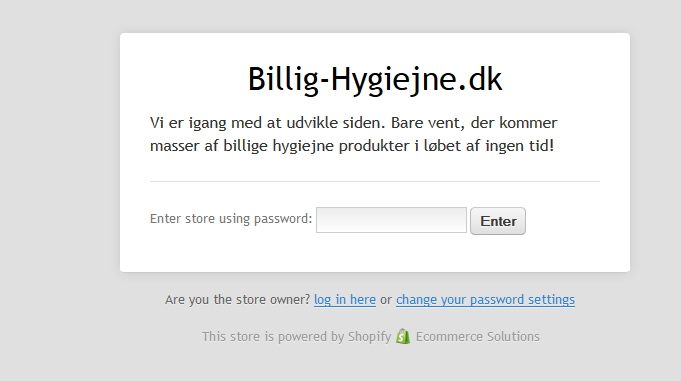The image size is (681, 381).
Task: Click the green Shopify bag icon
Action: [x=403, y=336]
